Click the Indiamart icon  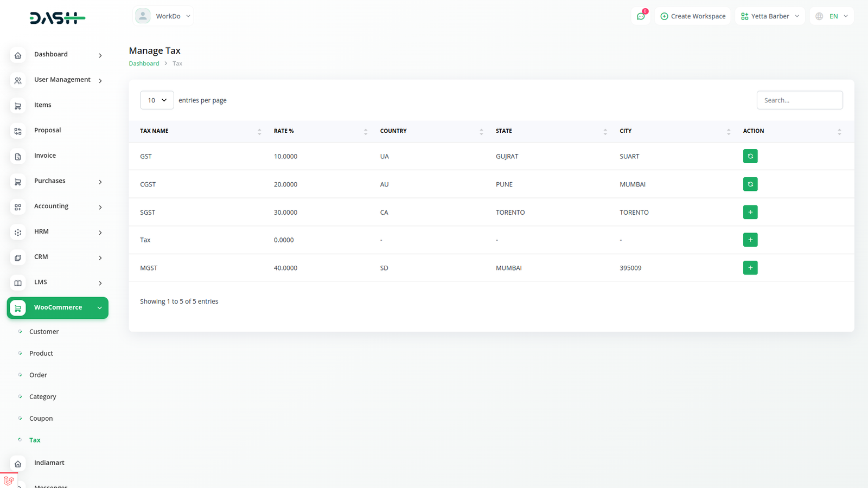[18, 464]
